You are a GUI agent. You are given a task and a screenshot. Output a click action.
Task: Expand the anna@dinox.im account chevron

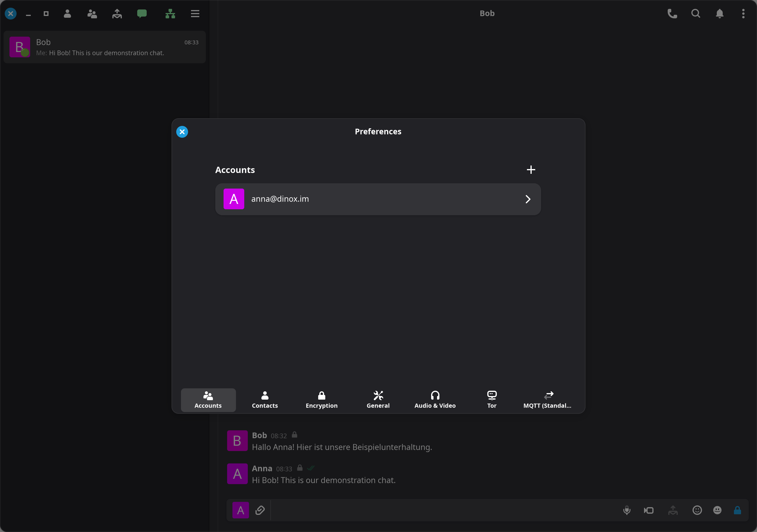click(x=528, y=199)
